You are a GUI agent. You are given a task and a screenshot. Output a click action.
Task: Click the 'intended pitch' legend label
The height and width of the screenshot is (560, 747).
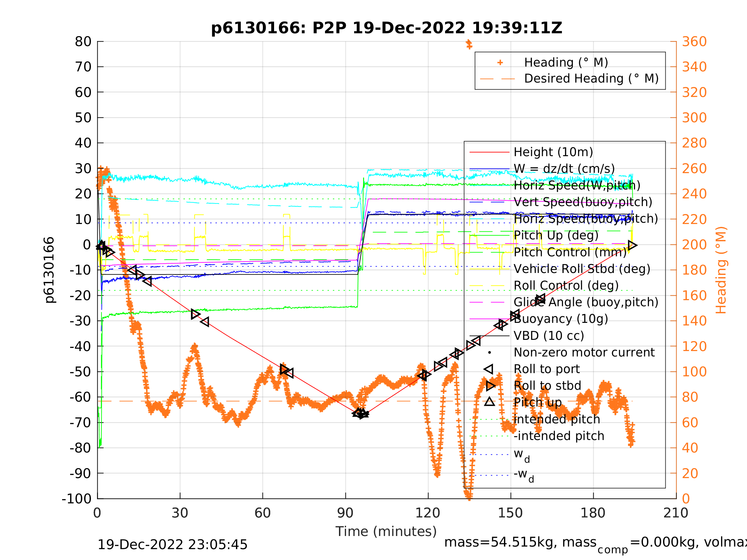click(x=557, y=419)
